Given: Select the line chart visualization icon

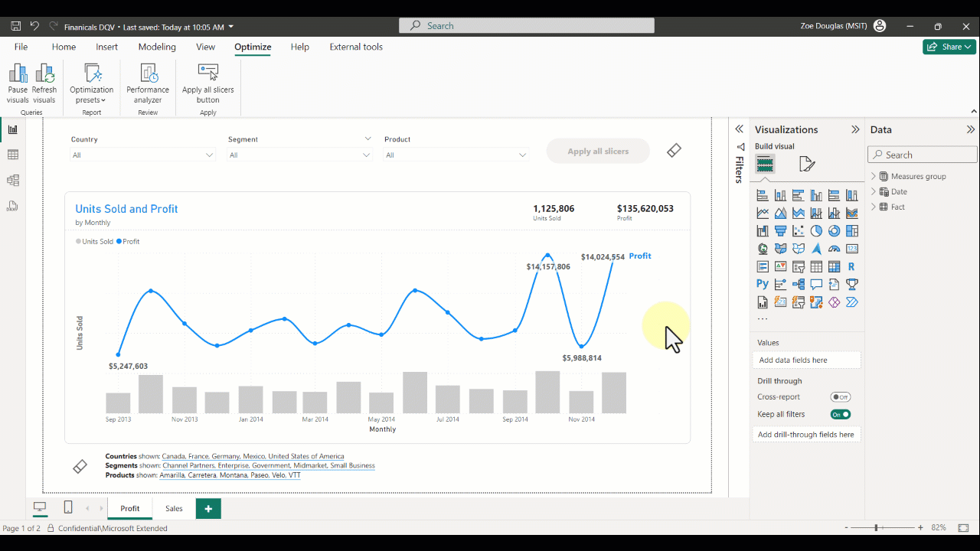Looking at the screenshot, I should [x=763, y=212].
